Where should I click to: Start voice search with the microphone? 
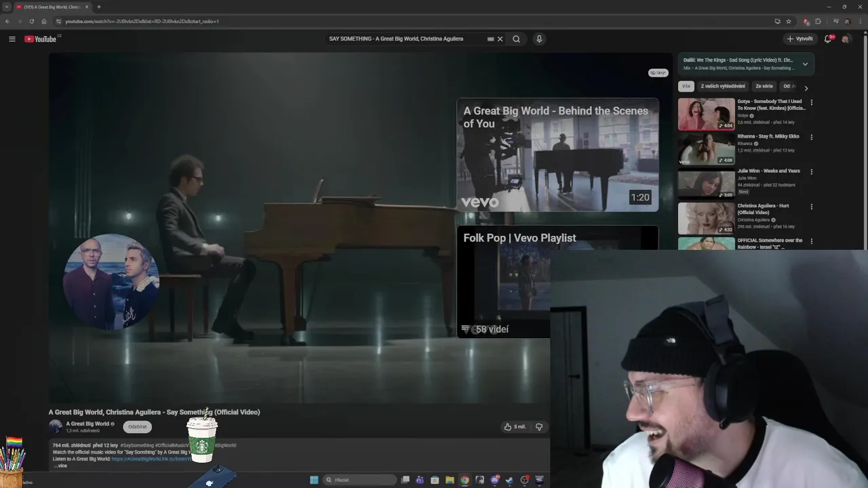(x=539, y=39)
